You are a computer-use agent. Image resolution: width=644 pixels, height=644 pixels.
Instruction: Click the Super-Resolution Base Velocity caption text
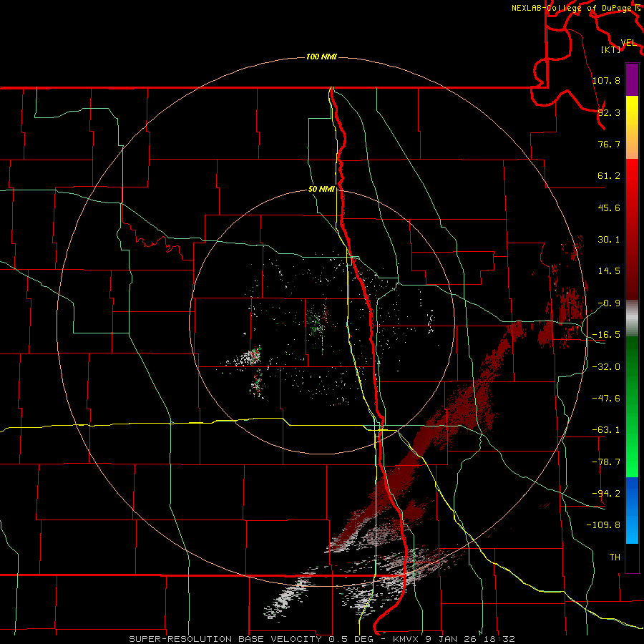[321, 639]
